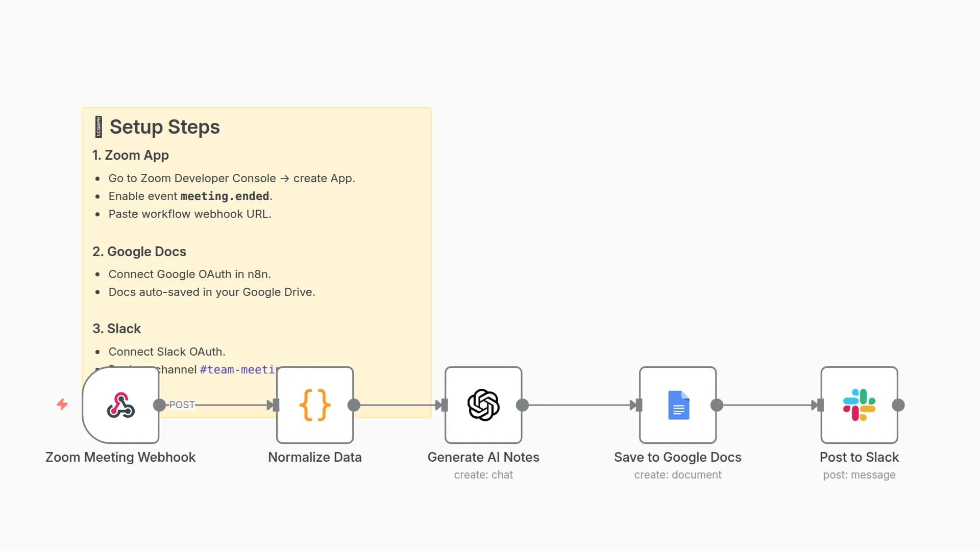
Task: Click output connector of Normalize Data node
Action: tap(354, 405)
